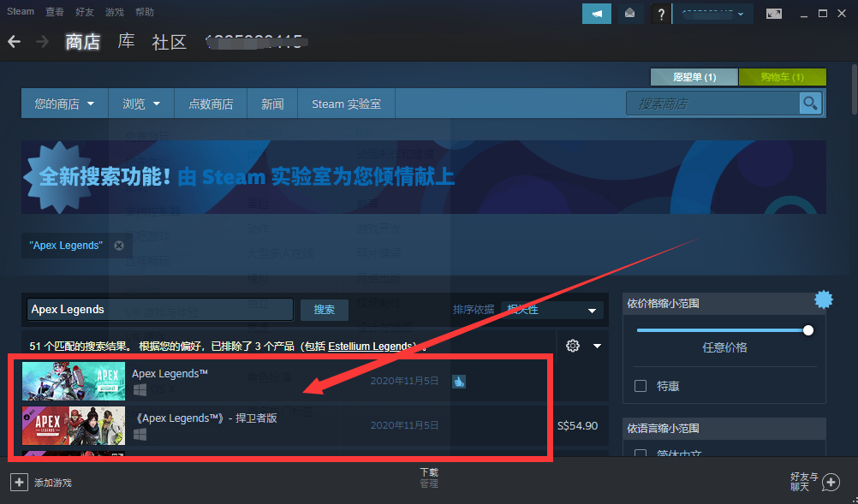Expand the account name dropdown
This screenshot has height=504, width=858.
pos(712,14)
